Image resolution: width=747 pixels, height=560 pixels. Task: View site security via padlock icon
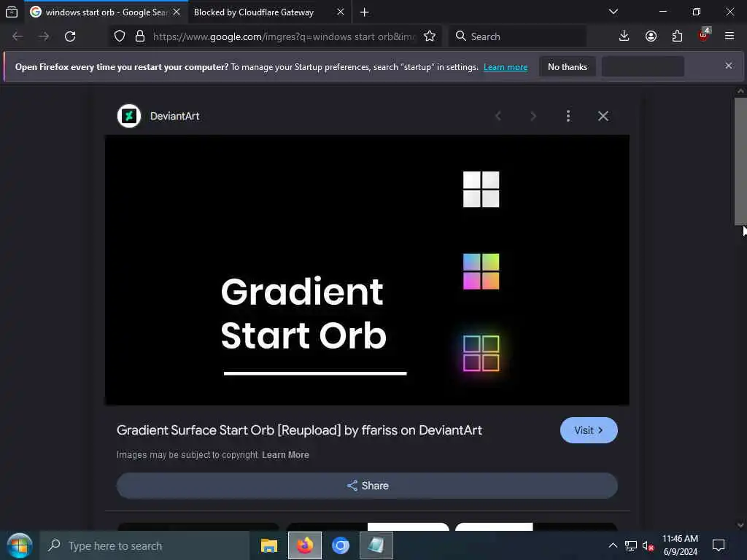tap(139, 36)
